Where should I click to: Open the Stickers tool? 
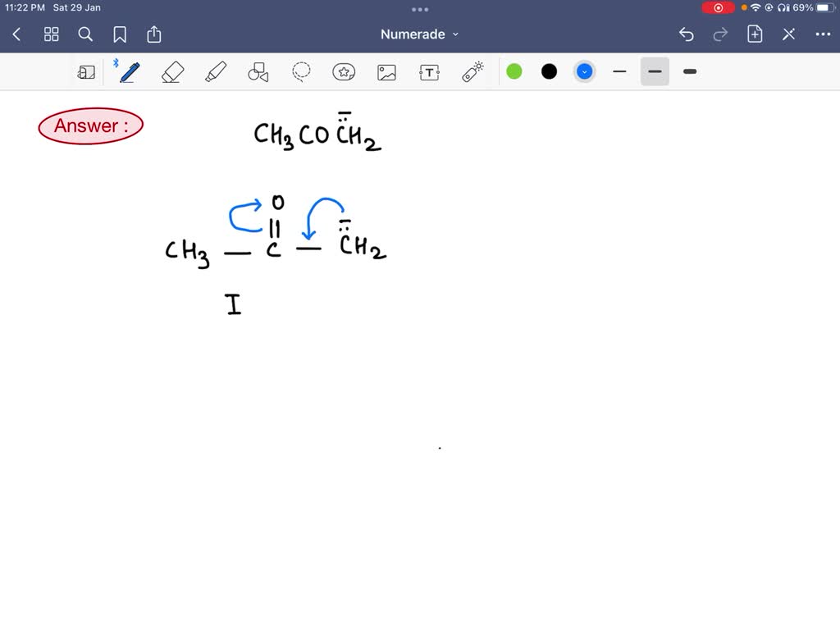point(344,71)
